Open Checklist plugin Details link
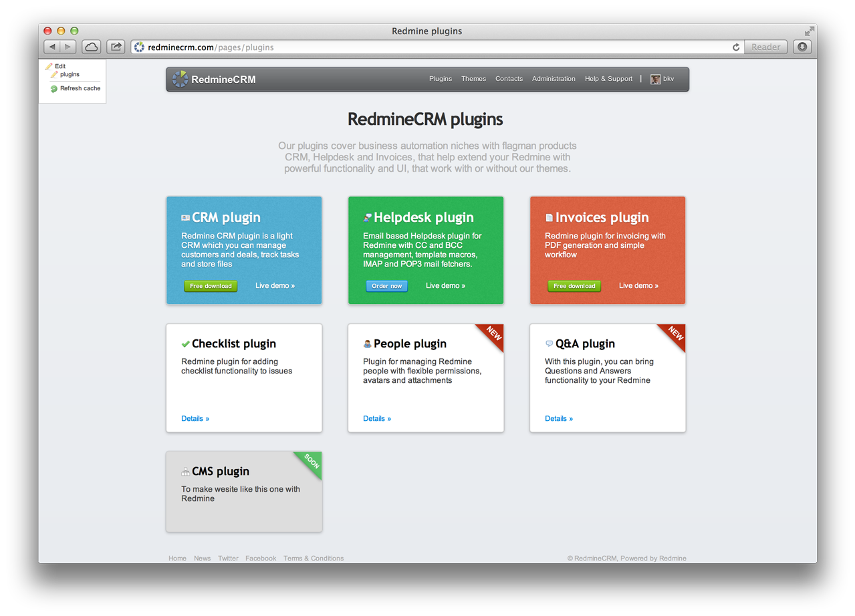 pyautogui.click(x=195, y=419)
